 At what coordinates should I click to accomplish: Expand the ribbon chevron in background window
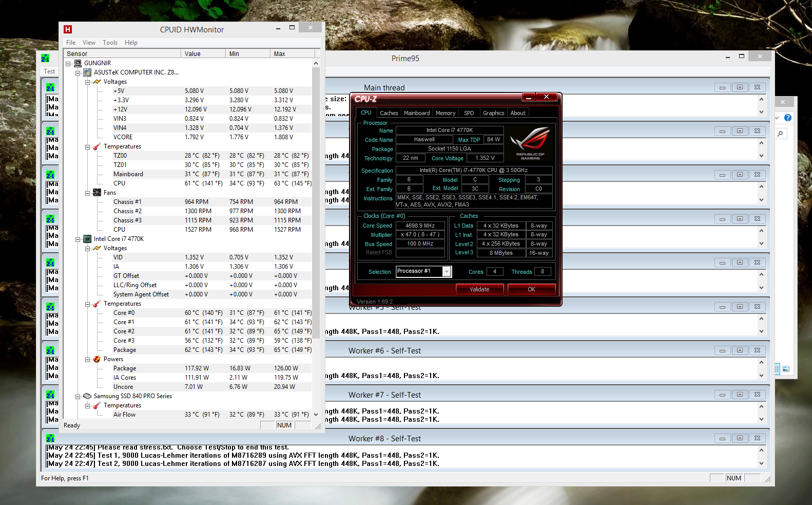[777, 118]
